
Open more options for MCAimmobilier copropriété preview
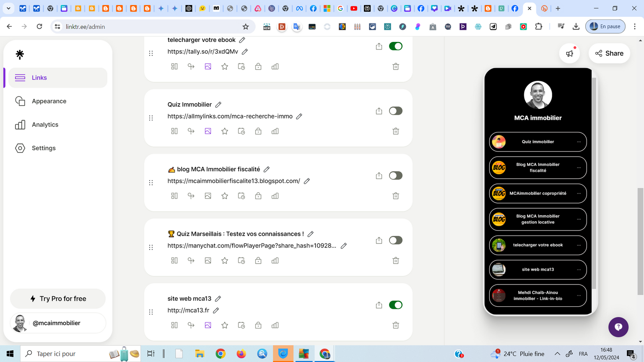[x=579, y=194]
